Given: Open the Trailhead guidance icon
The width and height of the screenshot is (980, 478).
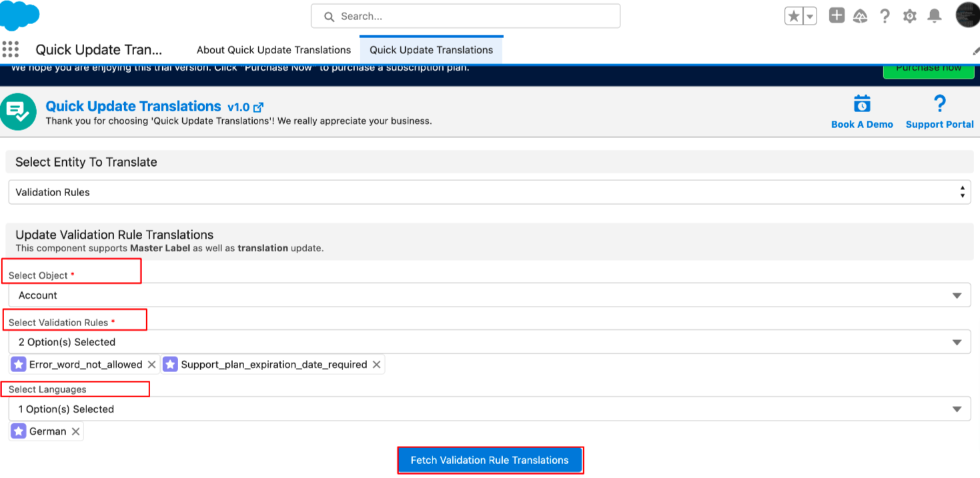Looking at the screenshot, I should coord(861,17).
